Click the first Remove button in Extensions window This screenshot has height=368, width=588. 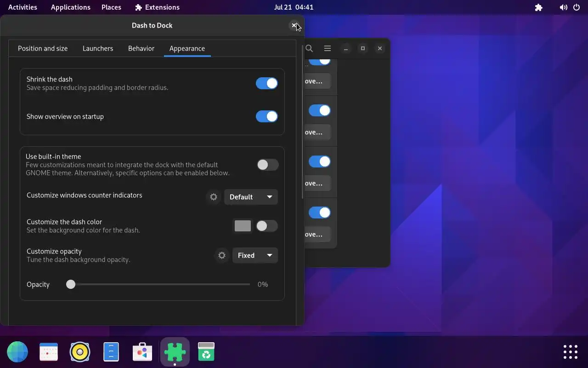317,81
